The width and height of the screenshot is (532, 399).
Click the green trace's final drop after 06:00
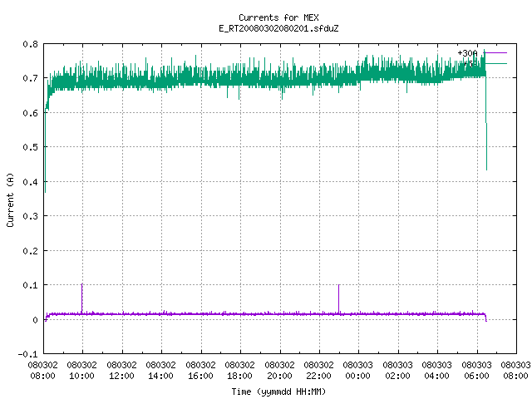click(486, 121)
